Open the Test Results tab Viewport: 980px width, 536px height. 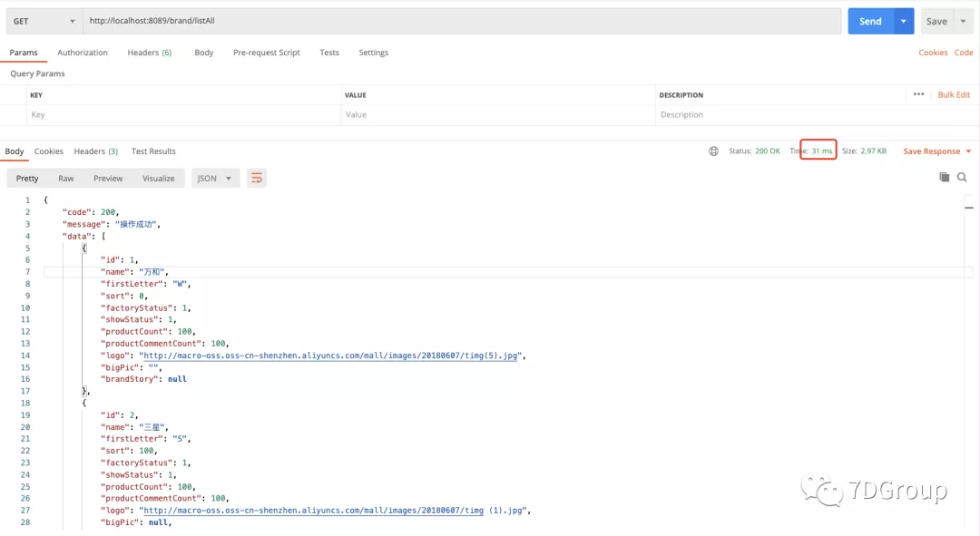pyautogui.click(x=153, y=151)
